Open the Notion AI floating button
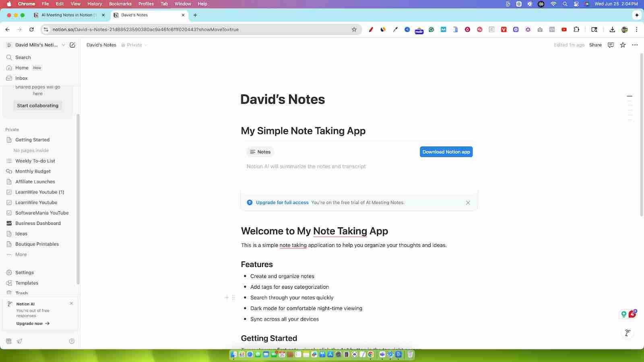This screenshot has height=362, width=644. point(627,333)
